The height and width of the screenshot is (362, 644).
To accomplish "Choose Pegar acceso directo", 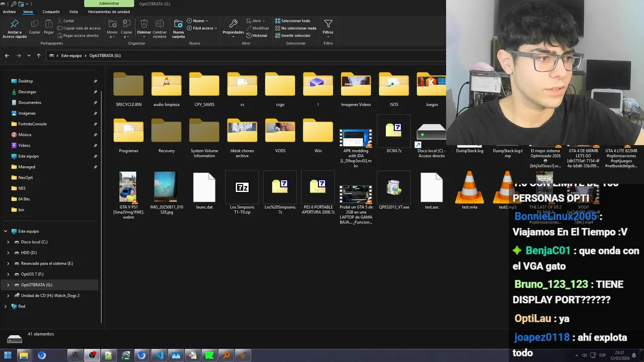I will (x=78, y=36).
